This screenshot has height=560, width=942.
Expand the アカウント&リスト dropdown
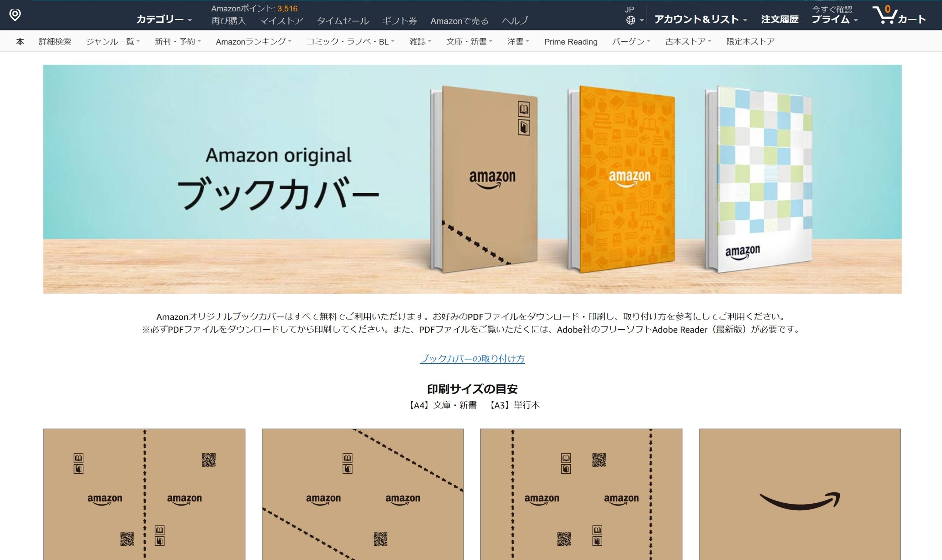pos(701,19)
